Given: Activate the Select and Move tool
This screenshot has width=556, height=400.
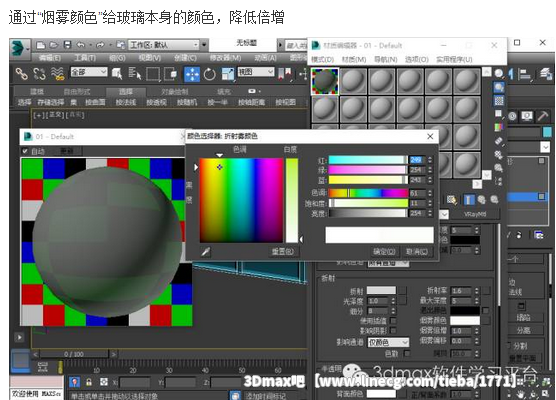Looking at the screenshot, I should coord(192,74).
